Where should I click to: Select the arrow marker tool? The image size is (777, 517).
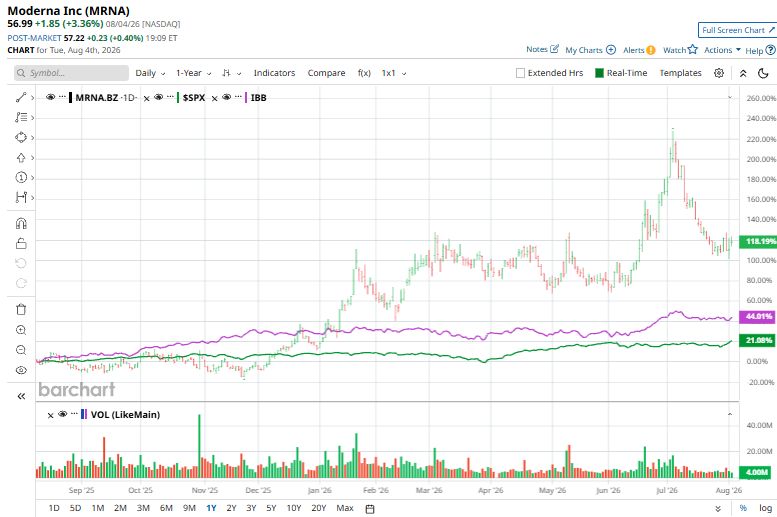(x=21, y=158)
